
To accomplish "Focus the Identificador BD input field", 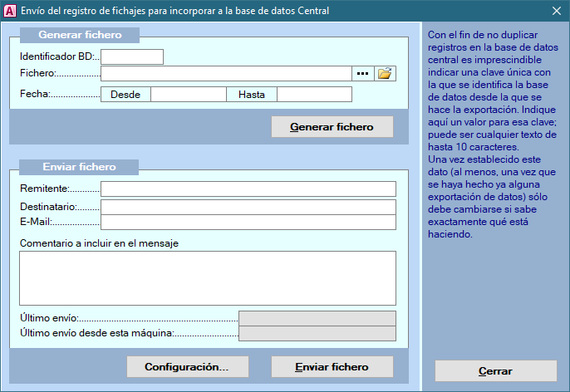I will pyautogui.click(x=132, y=57).
